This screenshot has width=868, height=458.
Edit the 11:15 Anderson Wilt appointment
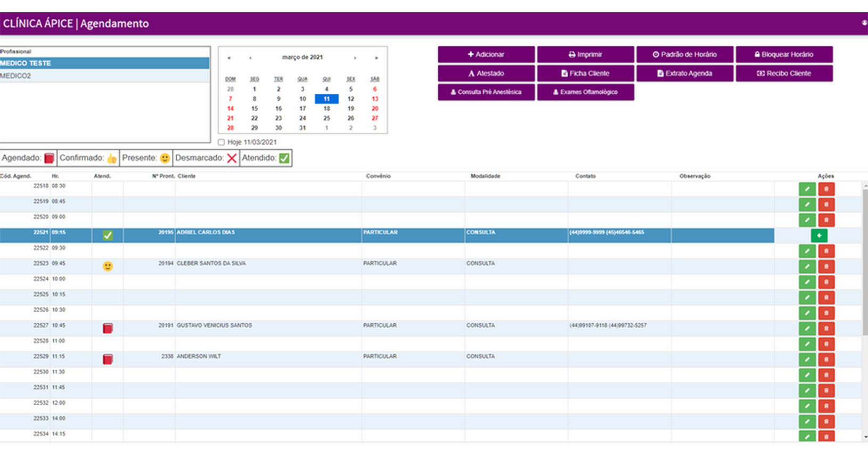[807, 359]
